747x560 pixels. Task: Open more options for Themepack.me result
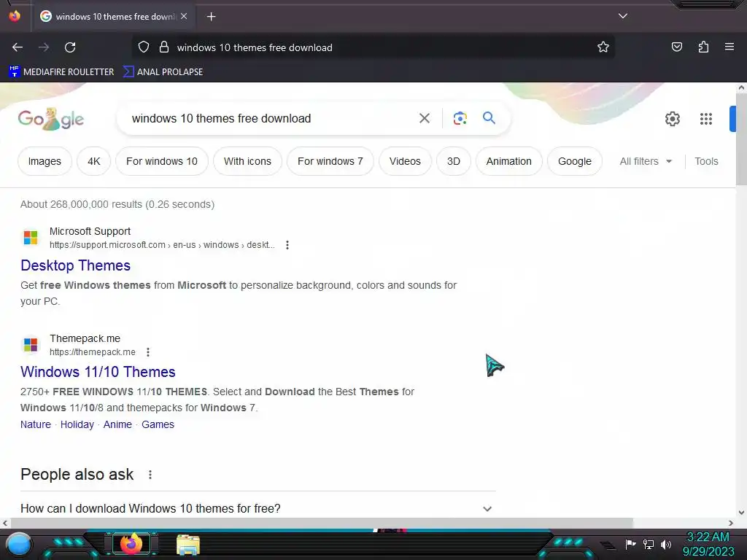click(148, 352)
